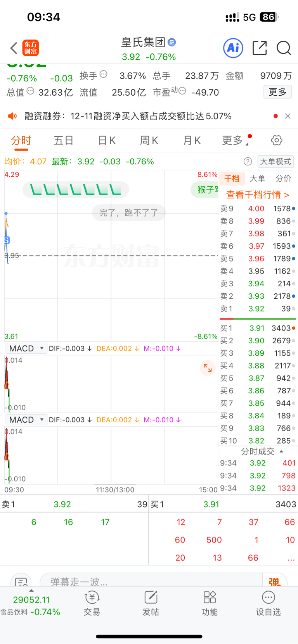This screenshot has width=298, height=644.
Task: Open the 功能 functions icon
Action: [x=210, y=603]
